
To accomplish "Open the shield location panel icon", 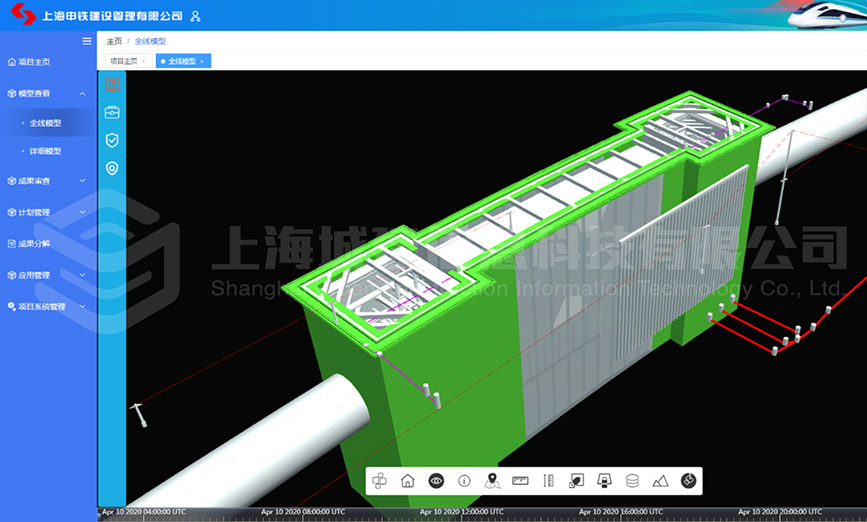I will [x=112, y=168].
